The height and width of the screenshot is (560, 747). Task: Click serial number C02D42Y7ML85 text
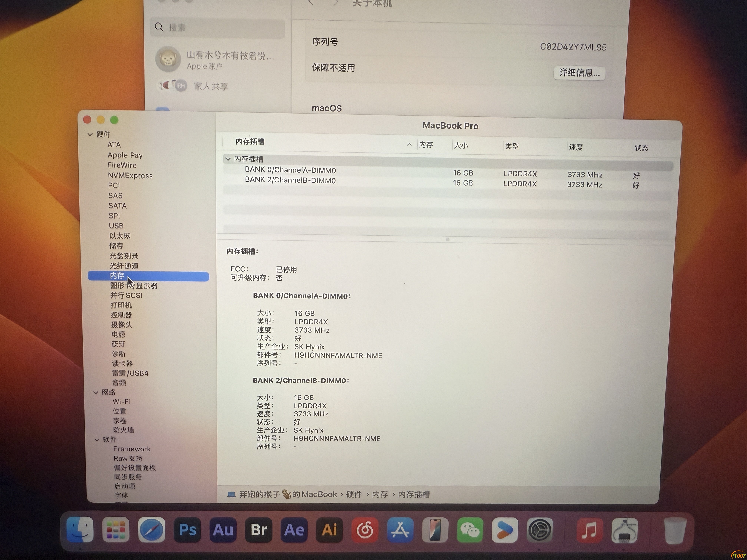coord(573,47)
